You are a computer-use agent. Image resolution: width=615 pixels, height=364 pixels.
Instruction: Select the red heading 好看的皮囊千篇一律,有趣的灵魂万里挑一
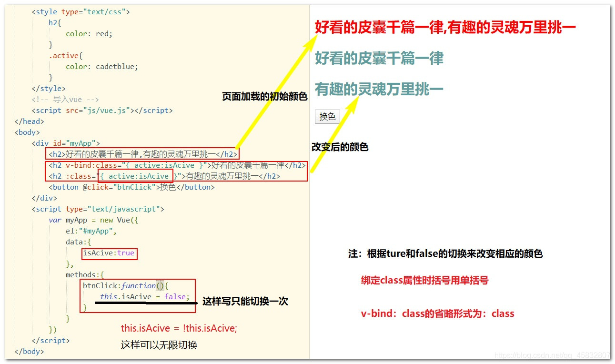(445, 27)
